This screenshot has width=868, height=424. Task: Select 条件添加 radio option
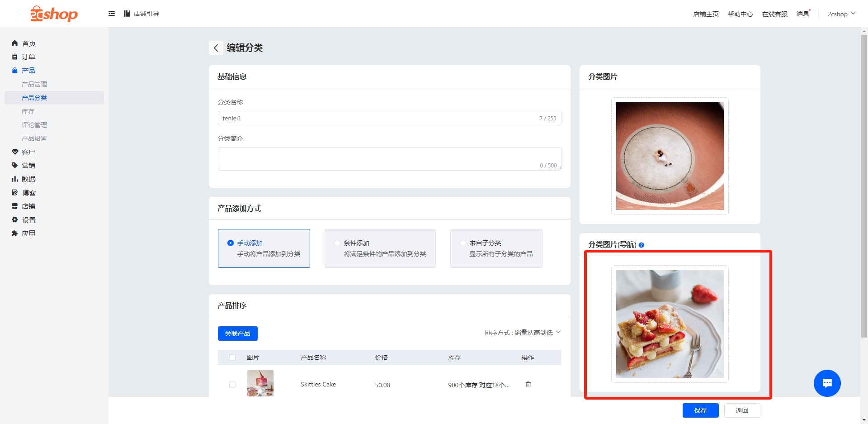pyautogui.click(x=337, y=243)
